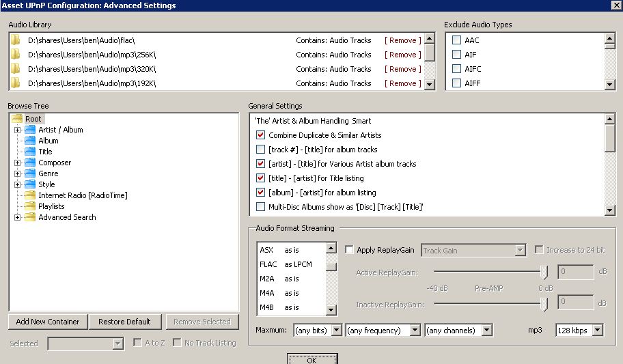Enable Multi-Disc Albums show as Disc Track Title
The height and width of the screenshot is (364, 623).
click(x=261, y=207)
